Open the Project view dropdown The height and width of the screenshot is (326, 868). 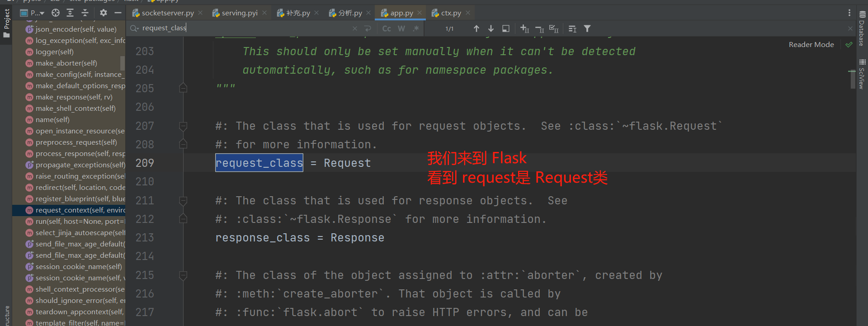[32, 13]
